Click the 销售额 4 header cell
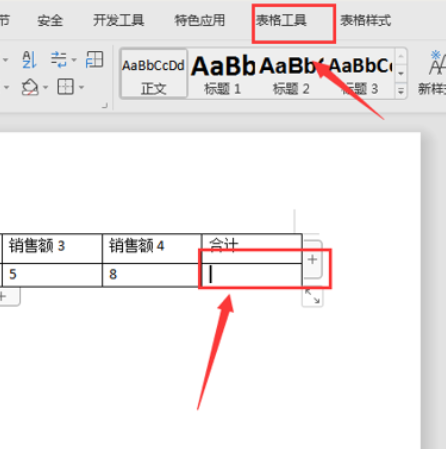 pyautogui.click(x=152, y=248)
